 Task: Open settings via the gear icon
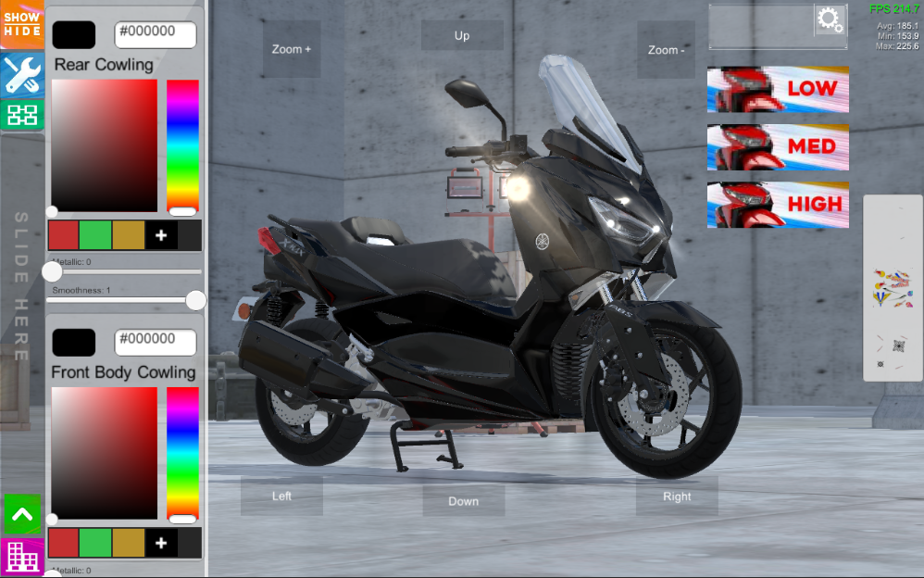(x=830, y=20)
